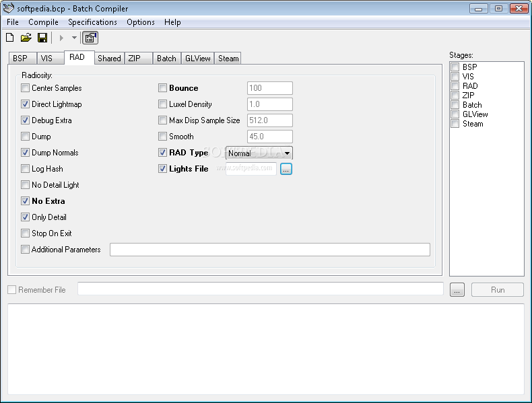This screenshot has width=532, height=403.
Task: Minimize the Batch Compiler window
Action: [478, 9]
